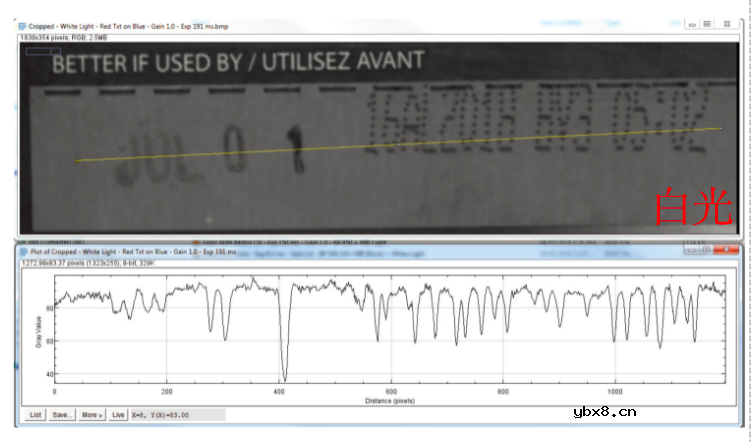Close the Plot of Cropped window
Viewport: 752px width, 442px height.
point(730,253)
